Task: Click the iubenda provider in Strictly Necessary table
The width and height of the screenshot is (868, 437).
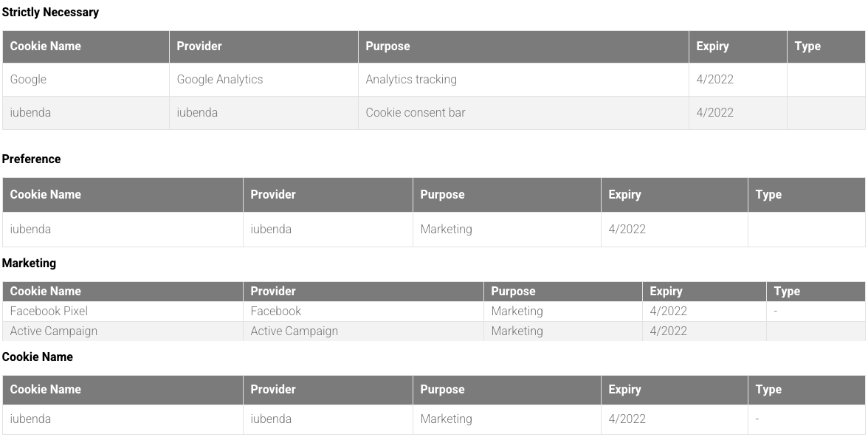Action: pyautogui.click(x=263, y=112)
